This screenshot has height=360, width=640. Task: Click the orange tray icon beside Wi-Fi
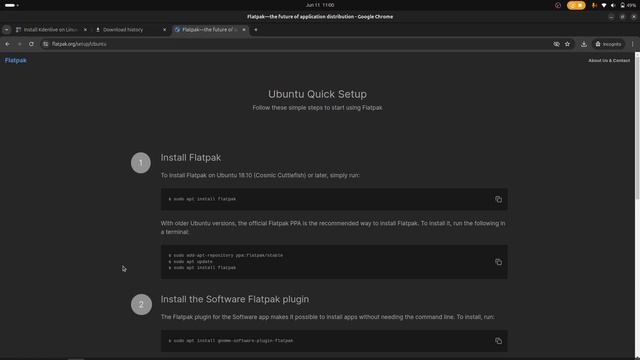(595, 5)
